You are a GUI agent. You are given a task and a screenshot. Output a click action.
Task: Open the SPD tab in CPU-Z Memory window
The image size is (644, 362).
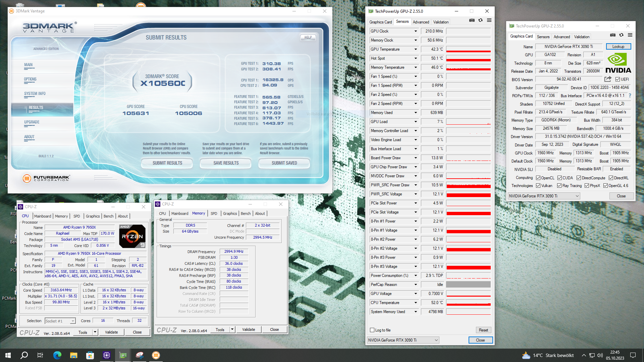click(214, 214)
